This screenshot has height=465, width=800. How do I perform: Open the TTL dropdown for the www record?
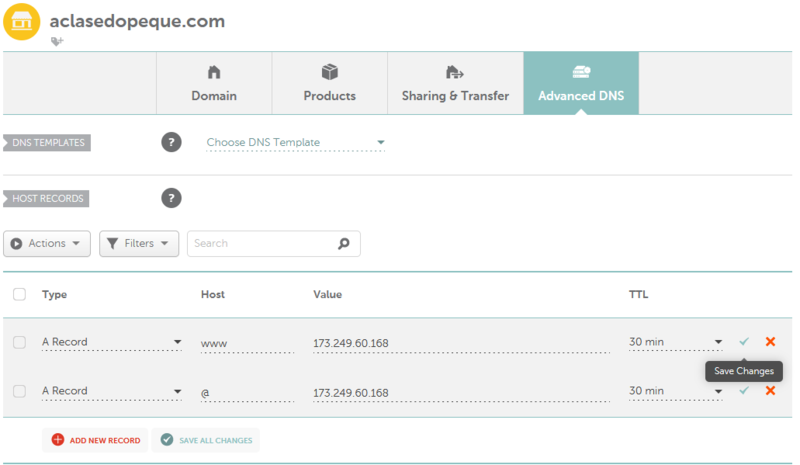(x=676, y=342)
